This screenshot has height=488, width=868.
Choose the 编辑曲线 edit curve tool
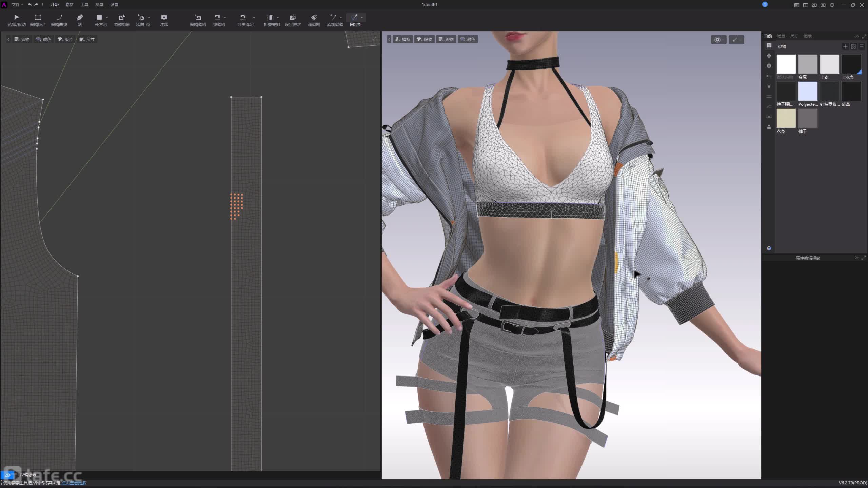pos(59,20)
